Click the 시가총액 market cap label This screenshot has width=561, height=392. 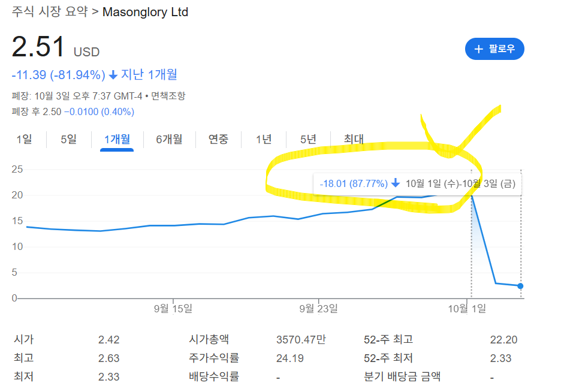(209, 340)
